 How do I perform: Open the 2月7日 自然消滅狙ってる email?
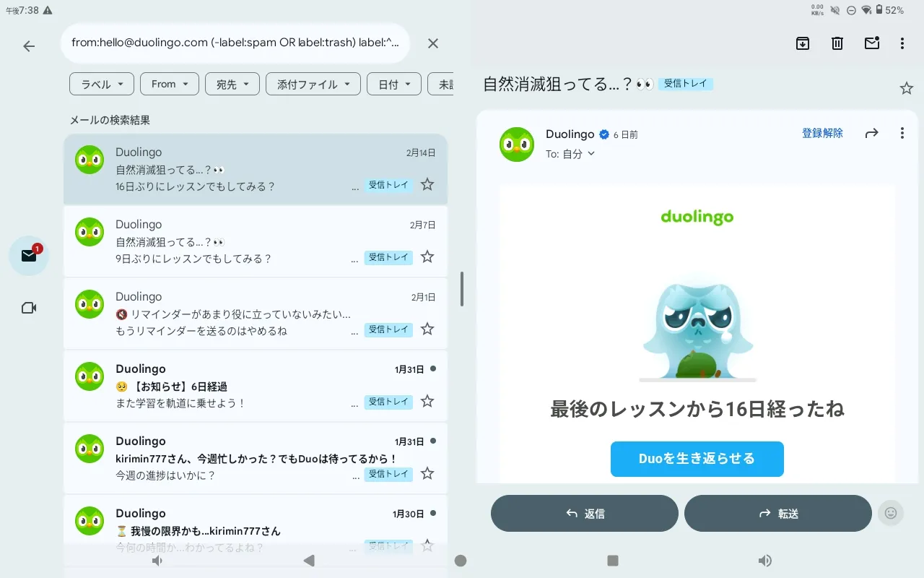(256, 241)
